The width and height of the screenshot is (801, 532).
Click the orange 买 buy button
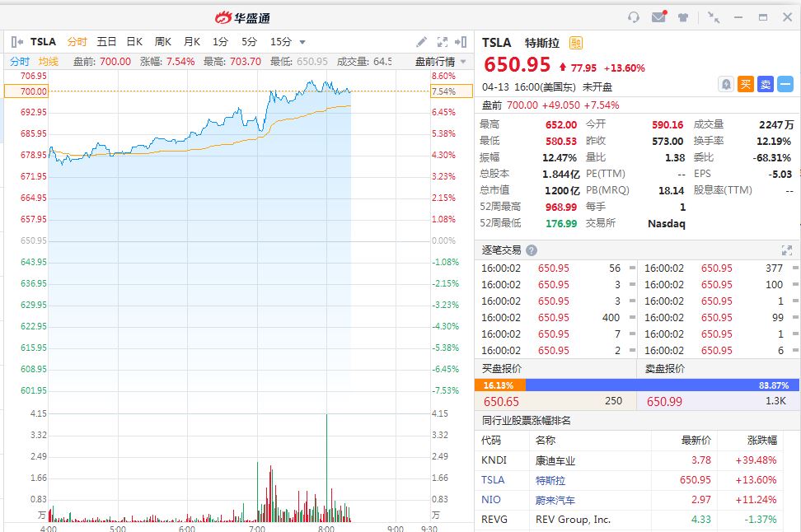(x=745, y=84)
